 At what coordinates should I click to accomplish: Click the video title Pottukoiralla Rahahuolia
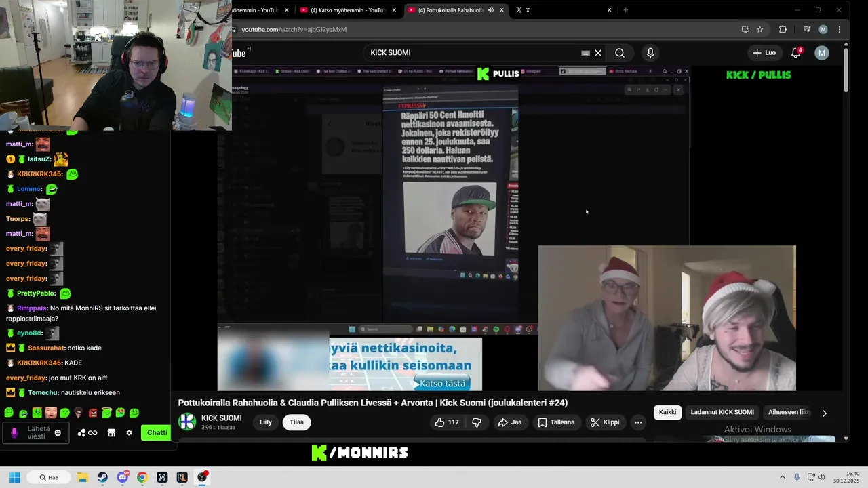coord(373,403)
